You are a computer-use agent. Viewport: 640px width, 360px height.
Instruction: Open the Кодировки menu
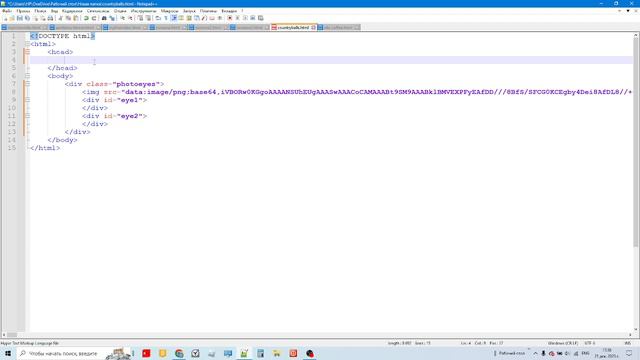[x=72, y=11]
